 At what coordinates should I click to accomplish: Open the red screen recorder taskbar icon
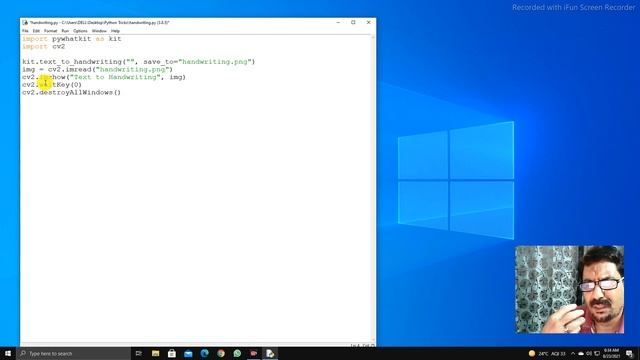[x=253, y=353]
